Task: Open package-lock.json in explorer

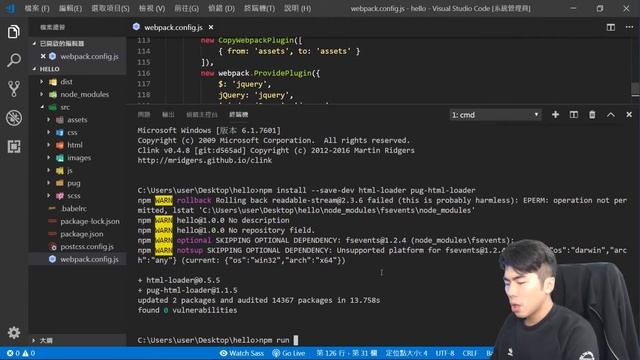Action: tap(90, 221)
